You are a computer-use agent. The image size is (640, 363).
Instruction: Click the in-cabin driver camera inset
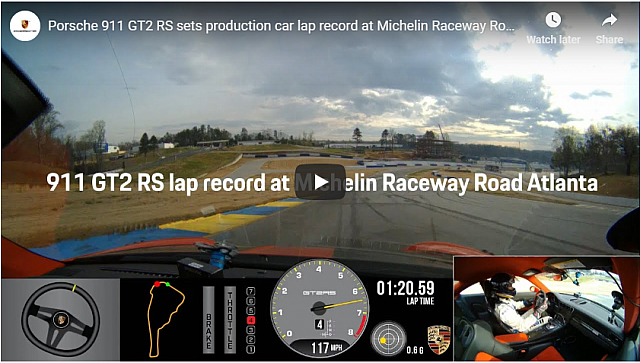[x=546, y=309]
